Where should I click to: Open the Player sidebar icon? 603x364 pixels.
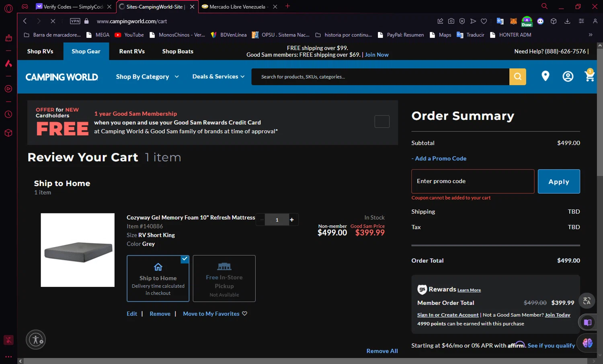[x=8, y=89]
